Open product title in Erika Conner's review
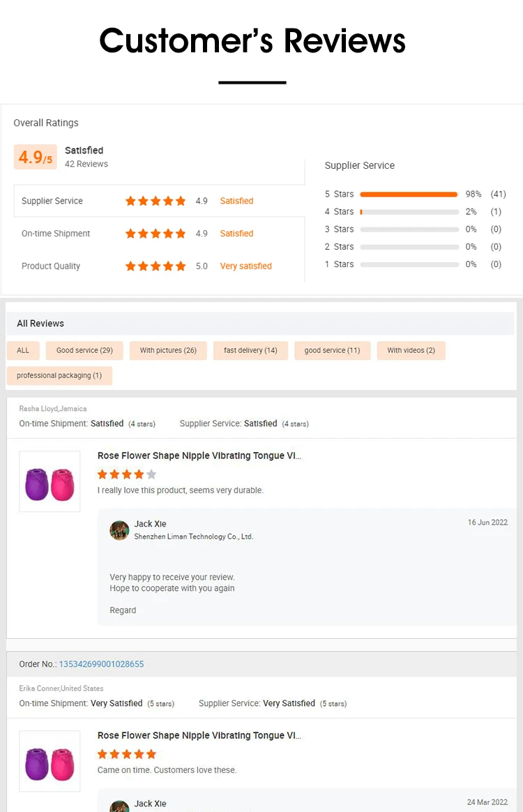 click(x=199, y=735)
